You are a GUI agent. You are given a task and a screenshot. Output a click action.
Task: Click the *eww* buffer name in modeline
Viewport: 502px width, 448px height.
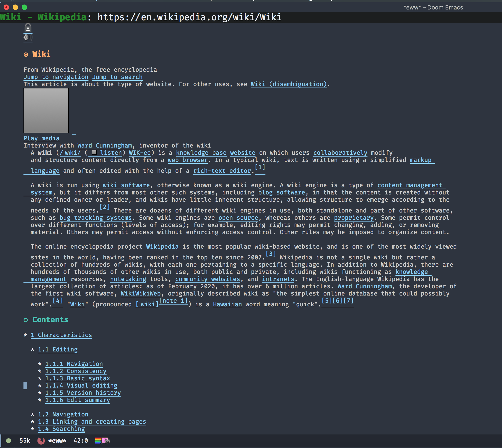pyautogui.click(x=57, y=441)
